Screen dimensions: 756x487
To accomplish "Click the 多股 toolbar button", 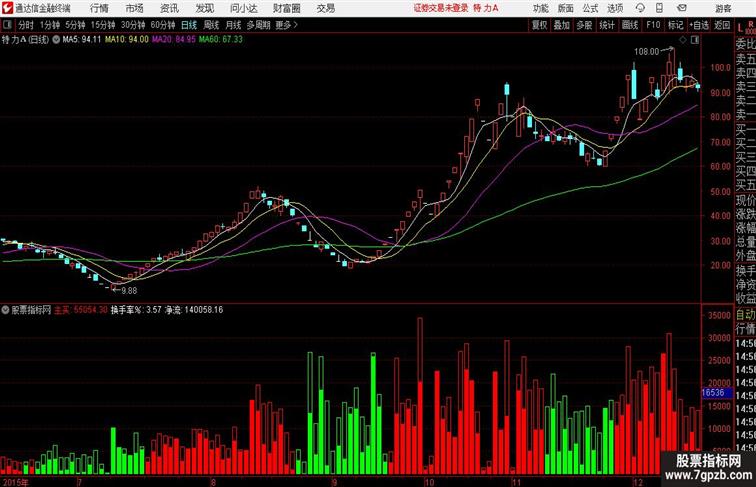I will tap(584, 25).
